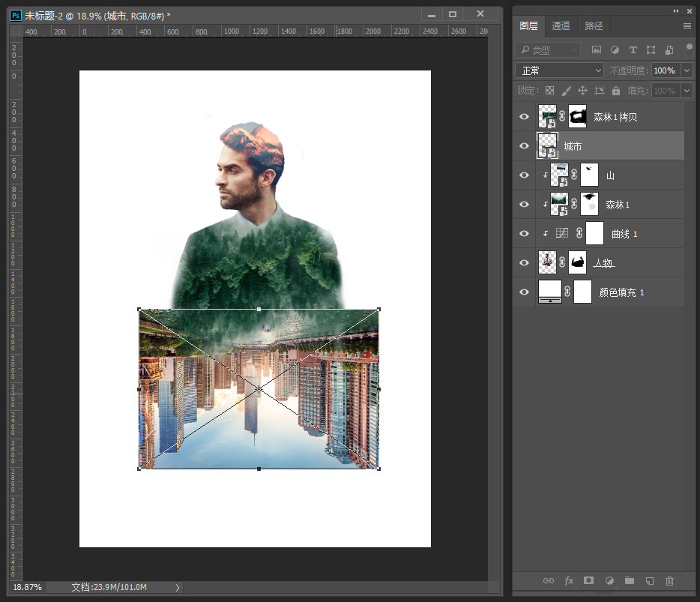
Task: Hide the 城市 layer
Action: [x=524, y=146]
